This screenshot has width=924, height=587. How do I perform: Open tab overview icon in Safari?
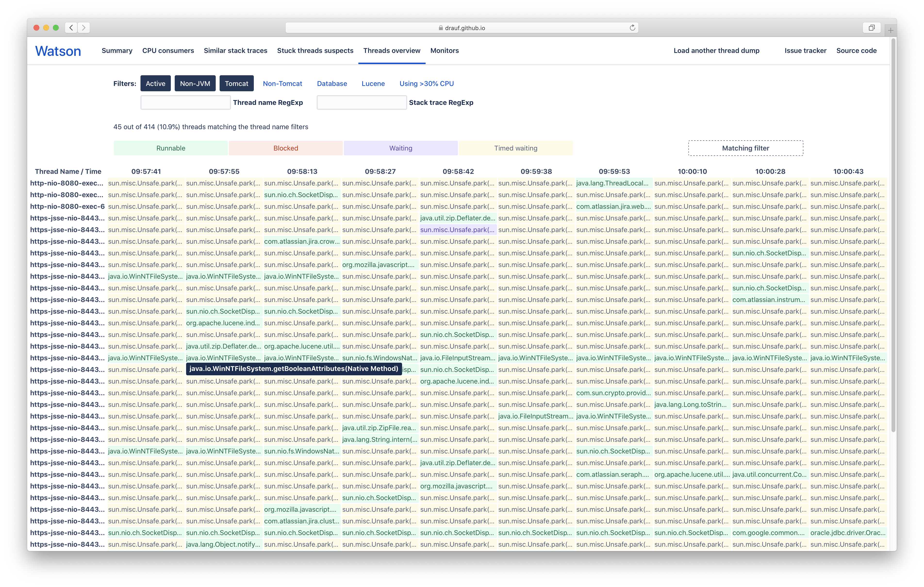pyautogui.click(x=871, y=28)
